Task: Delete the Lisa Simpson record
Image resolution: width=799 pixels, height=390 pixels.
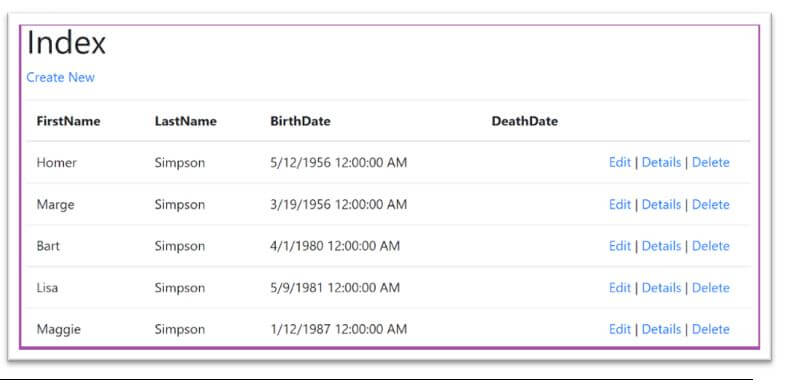Action: 710,288
